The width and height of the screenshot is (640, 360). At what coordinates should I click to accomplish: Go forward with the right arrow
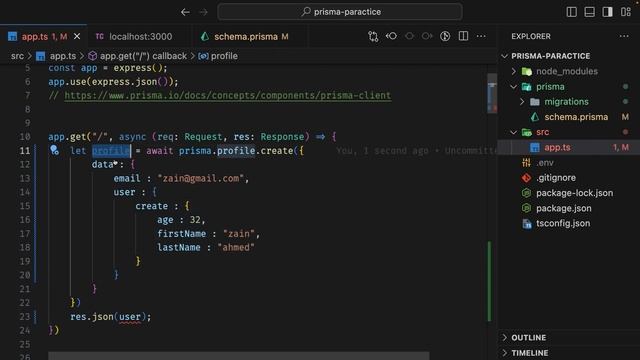[203, 12]
